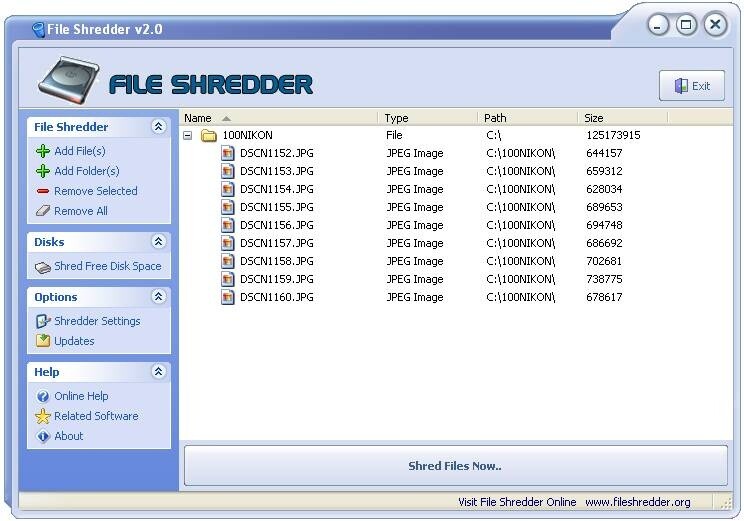Collapse the Options sidebar panel
Screen dimensions: 744x521
pyautogui.click(x=158, y=297)
